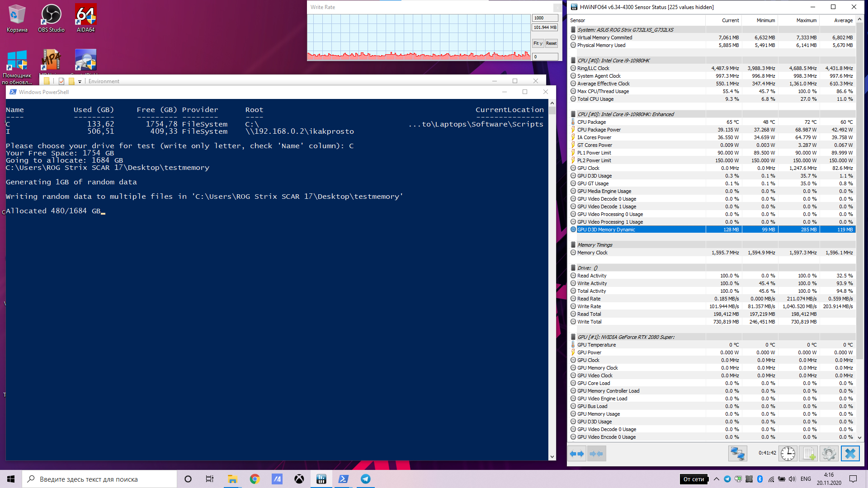Click the Minimum column header
Screen dimensions: 868x488
coord(759,20)
